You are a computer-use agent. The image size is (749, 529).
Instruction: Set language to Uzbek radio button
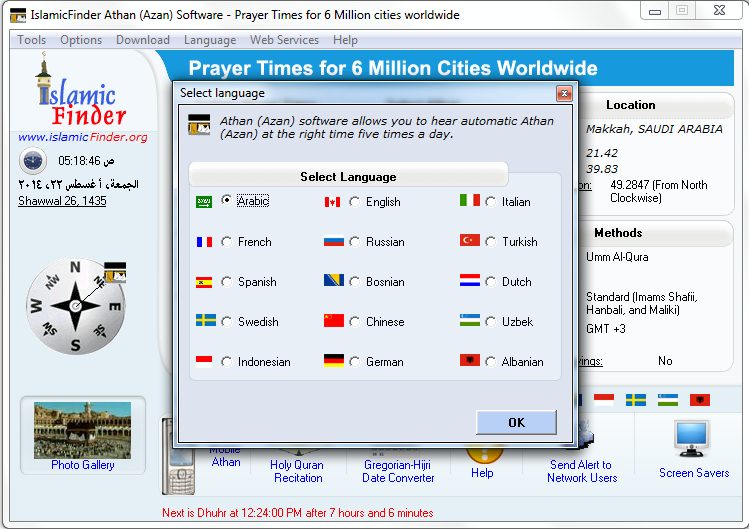[491, 322]
